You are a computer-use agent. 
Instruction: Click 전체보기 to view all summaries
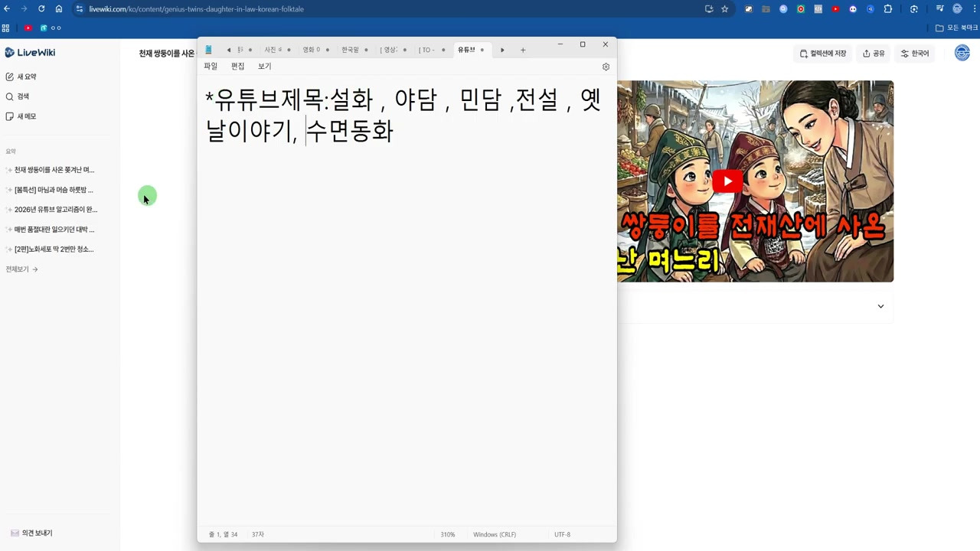pos(21,269)
